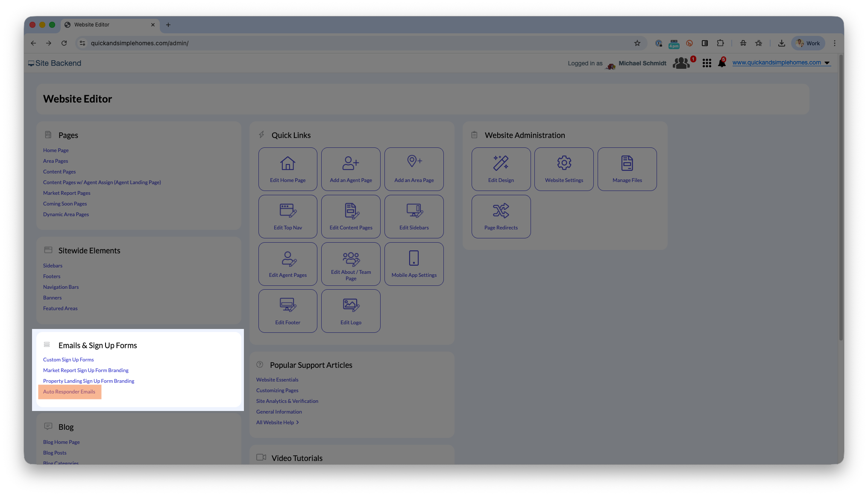Click the notifications bell icon
Image resolution: width=868 pixels, height=496 pixels.
pos(721,63)
